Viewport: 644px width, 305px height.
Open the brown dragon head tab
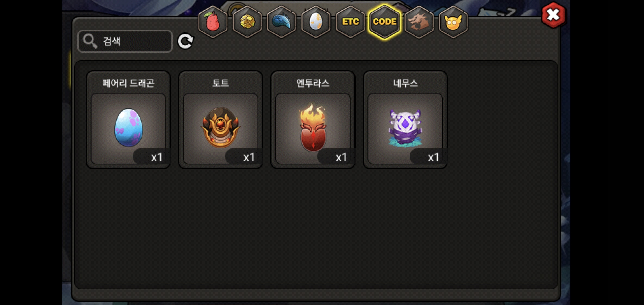click(419, 22)
